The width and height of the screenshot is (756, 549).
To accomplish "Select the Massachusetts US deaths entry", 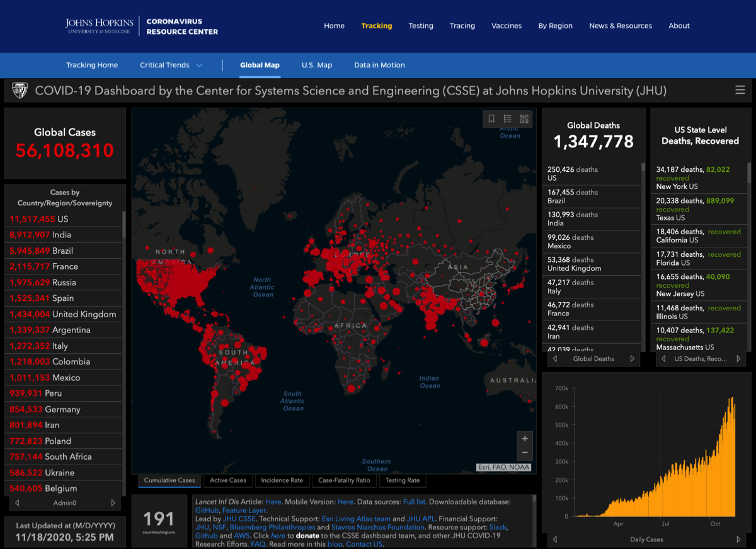I will click(700, 339).
